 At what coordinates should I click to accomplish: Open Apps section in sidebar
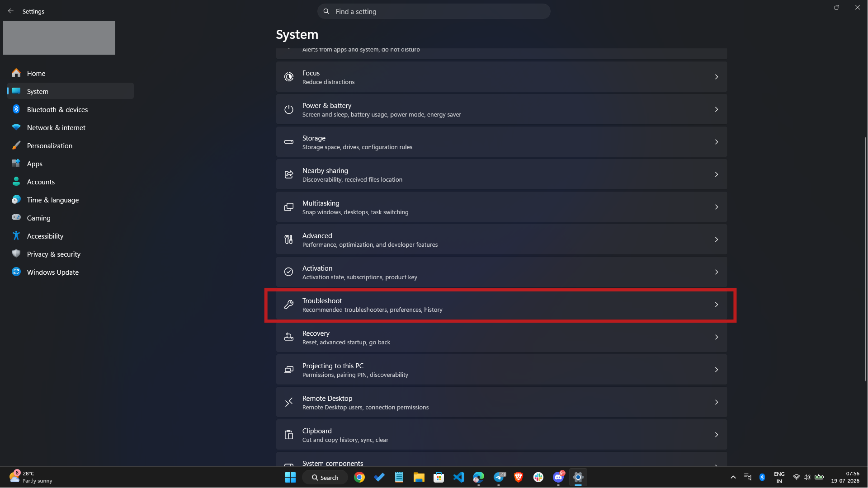tap(71, 164)
